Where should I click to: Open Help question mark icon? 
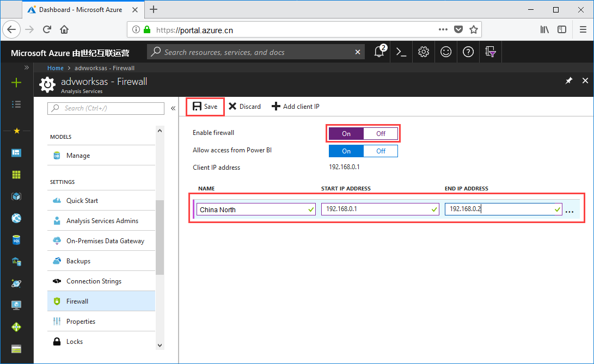[x=468, y=52]
